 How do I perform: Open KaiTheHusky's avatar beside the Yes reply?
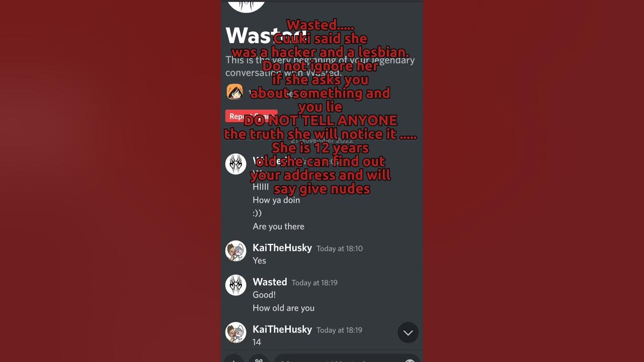[235, 251]
